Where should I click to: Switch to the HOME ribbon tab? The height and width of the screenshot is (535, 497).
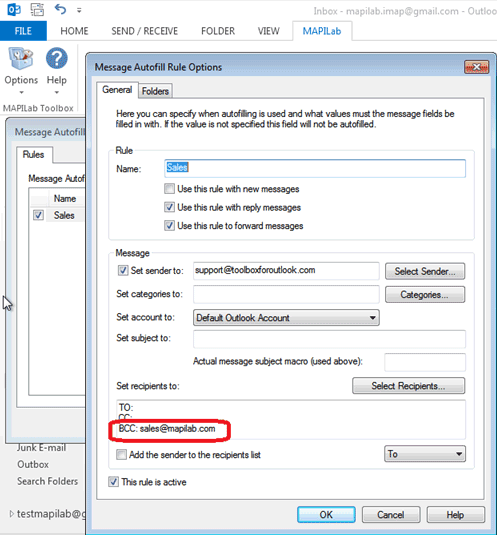click(74, 31)
